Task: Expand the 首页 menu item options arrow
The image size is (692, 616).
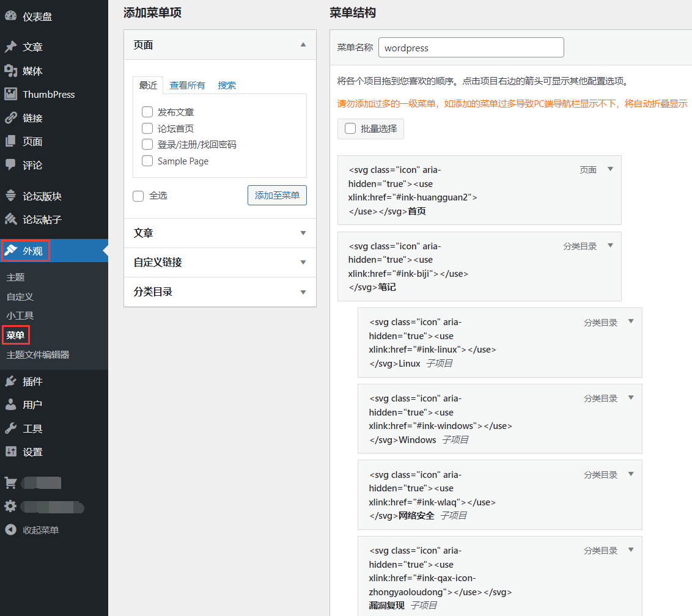Action: tap(610, 169)
